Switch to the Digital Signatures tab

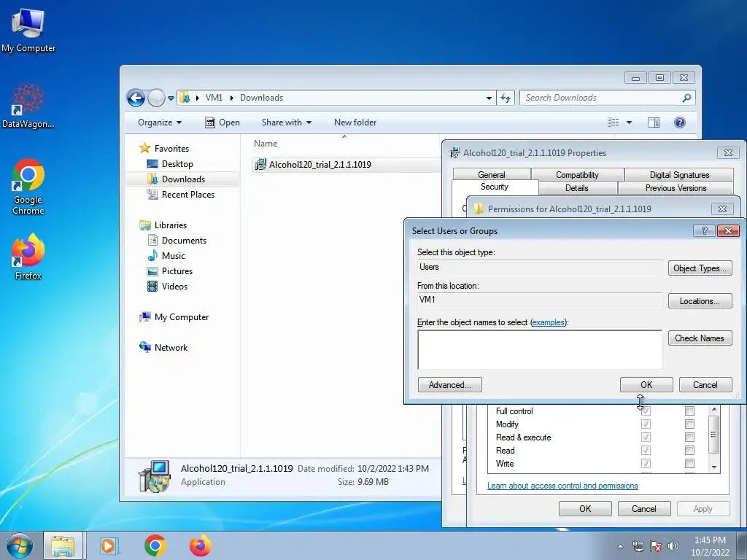click(x=679, y=175)
